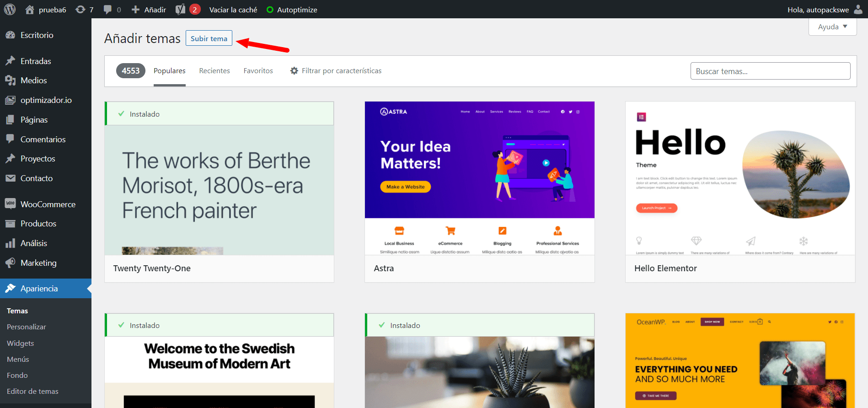Viewport: 868px width, 408px height.
Task: Click the green Autoptimize status circle
Action: tap(270, 10)
